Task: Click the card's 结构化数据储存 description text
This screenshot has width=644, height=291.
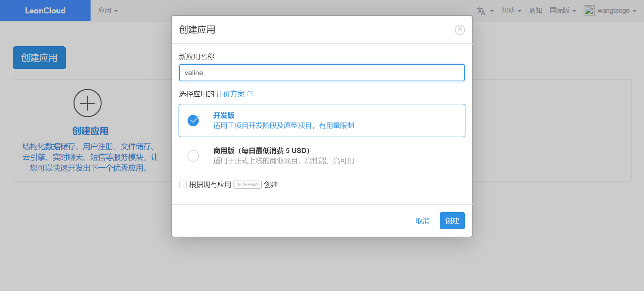Action: [x=90, y=157]
